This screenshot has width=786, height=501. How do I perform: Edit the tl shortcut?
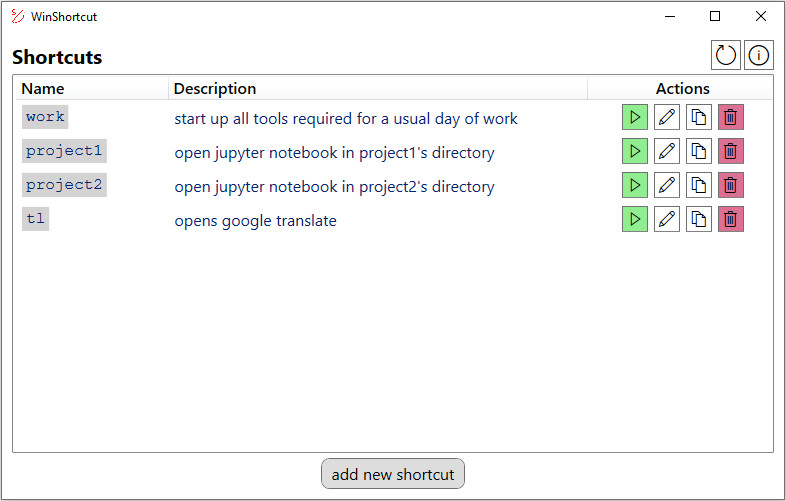click(667, 220)
